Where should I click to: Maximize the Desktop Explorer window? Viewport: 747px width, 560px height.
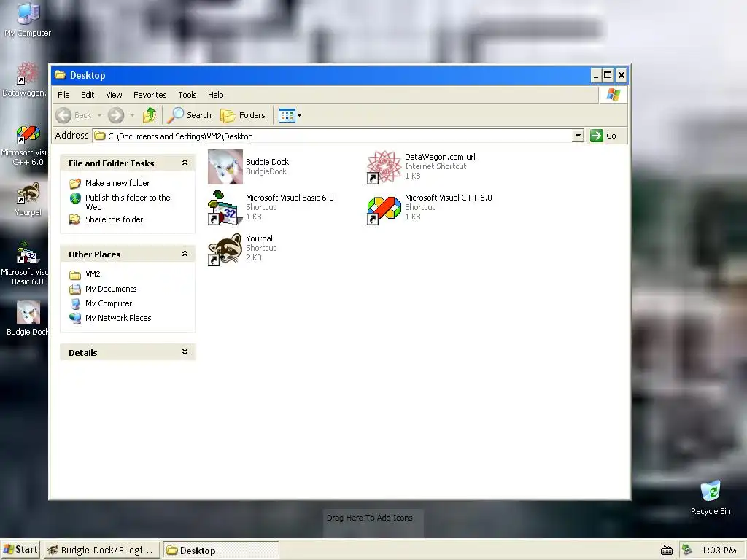click(x=608, y=75)
